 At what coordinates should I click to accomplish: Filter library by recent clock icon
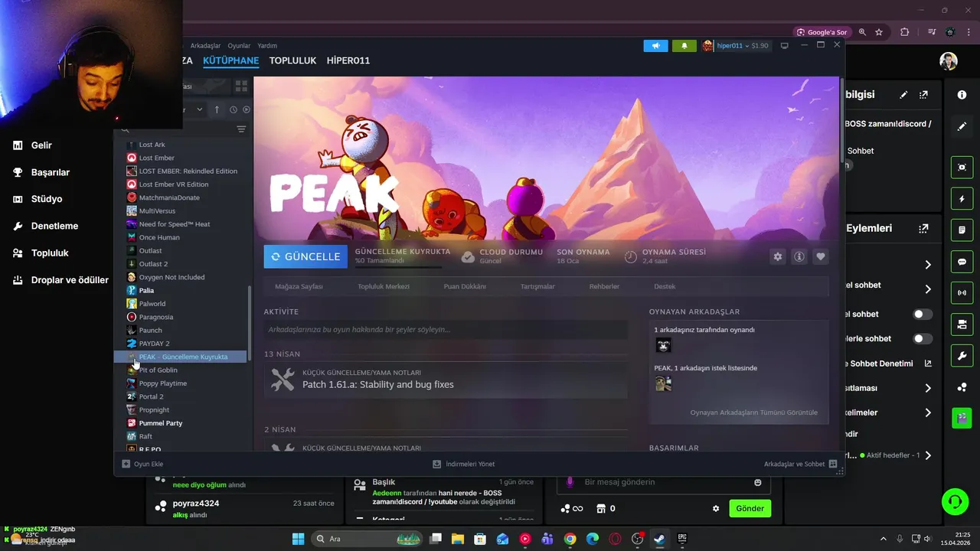(x=234, y=109)
